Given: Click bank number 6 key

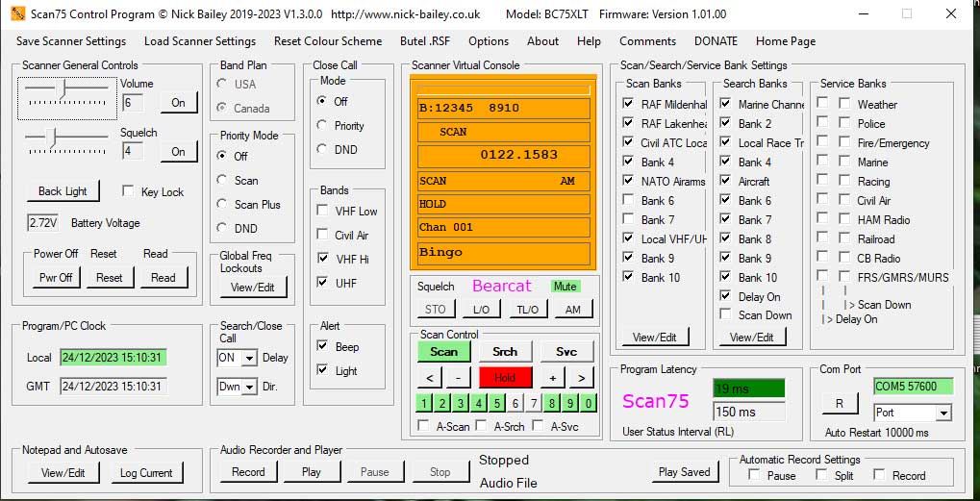Looking at the screenshot, I should 515,404.
